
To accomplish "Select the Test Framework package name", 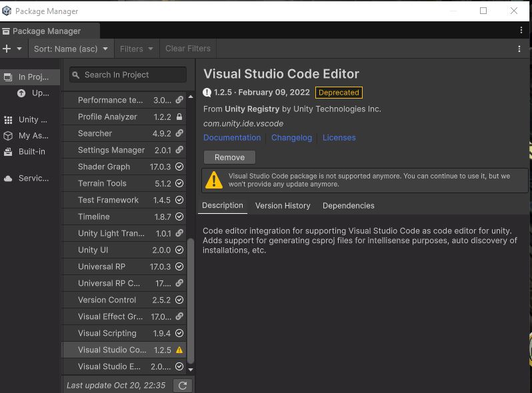I will [x=108, y=200].
